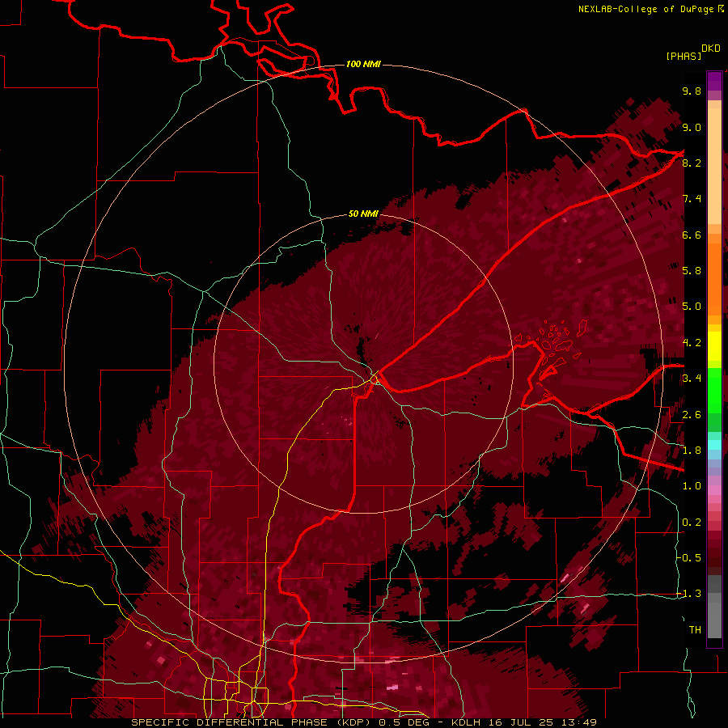The image size is (728, 728).
Task: Select the 5.8 scale value
Action: [692, 271]
